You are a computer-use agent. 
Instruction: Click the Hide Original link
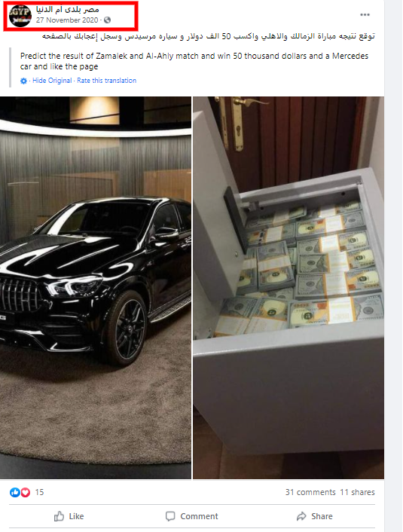click(x=52, y=81)
